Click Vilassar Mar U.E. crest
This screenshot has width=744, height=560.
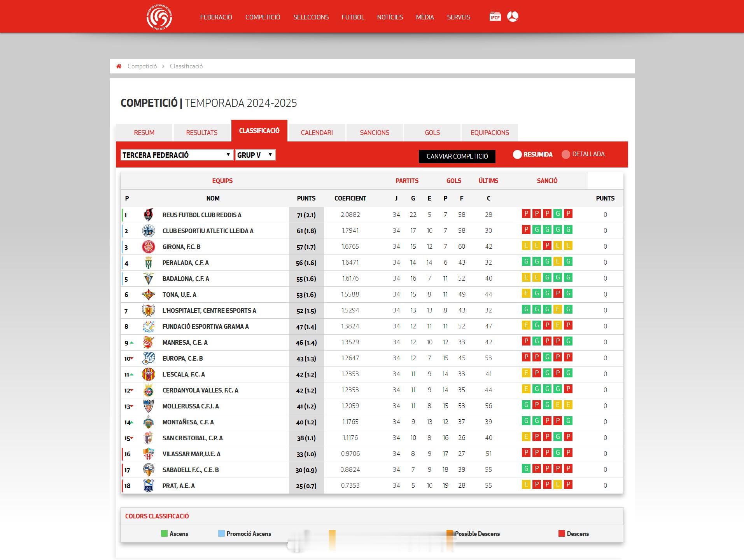click(149, 454)
